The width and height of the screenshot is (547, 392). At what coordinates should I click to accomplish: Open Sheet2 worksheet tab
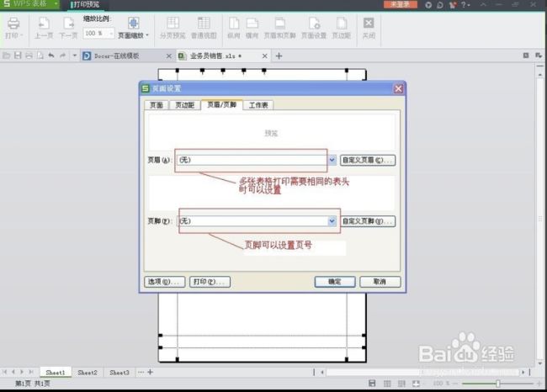[x=88, y=373]
